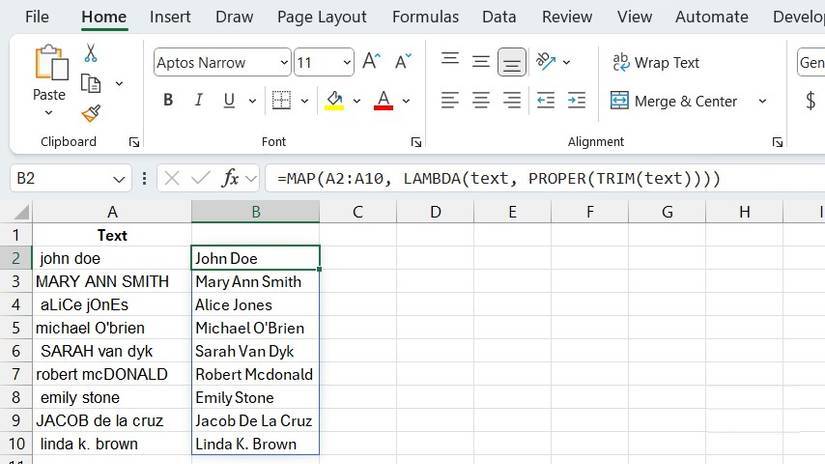Cut selection with the scissors icon
Image resolution: width=825 pixels, height=464 pixels.
click(x=90, y=53)
